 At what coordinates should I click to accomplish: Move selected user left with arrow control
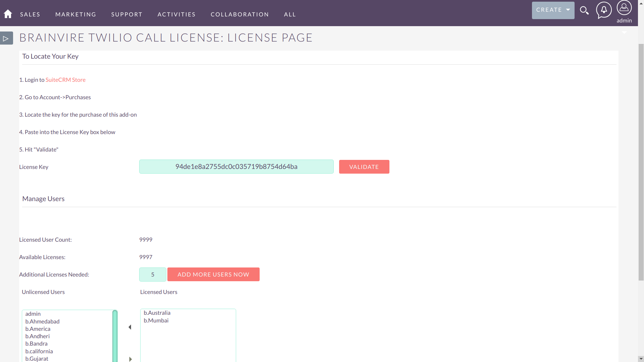coord(129,327)
